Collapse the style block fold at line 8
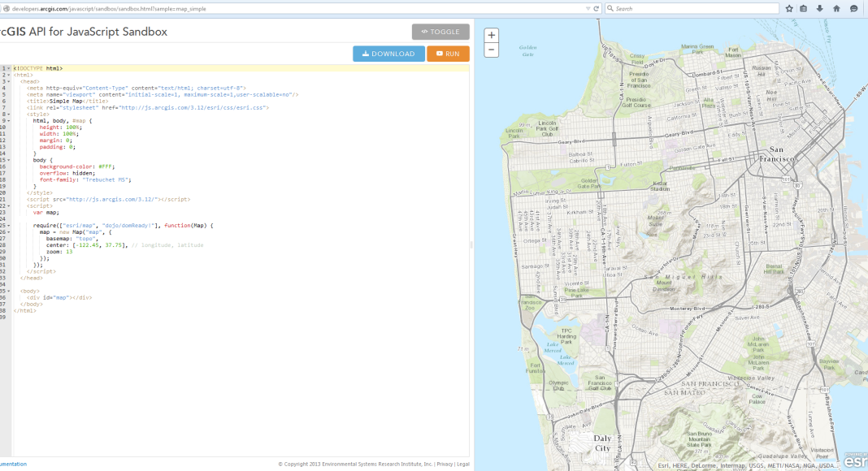 pyautogui.click(x=9, y=115)
